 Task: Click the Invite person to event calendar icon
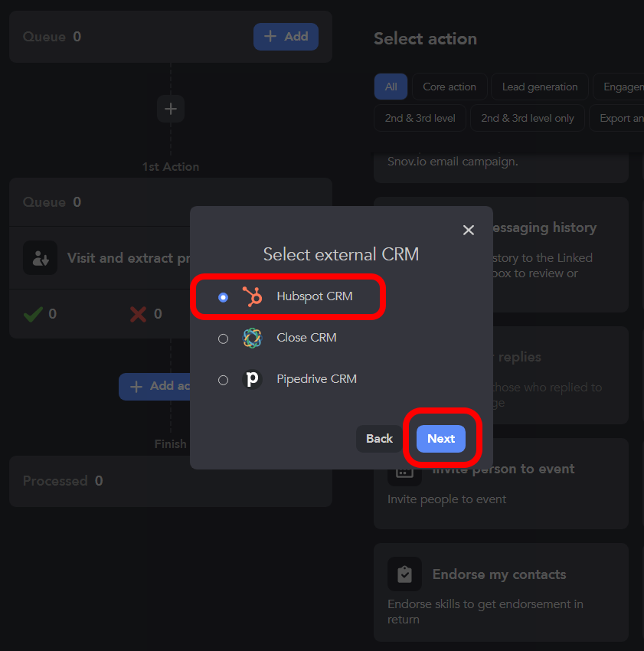(x=404, y=473)
